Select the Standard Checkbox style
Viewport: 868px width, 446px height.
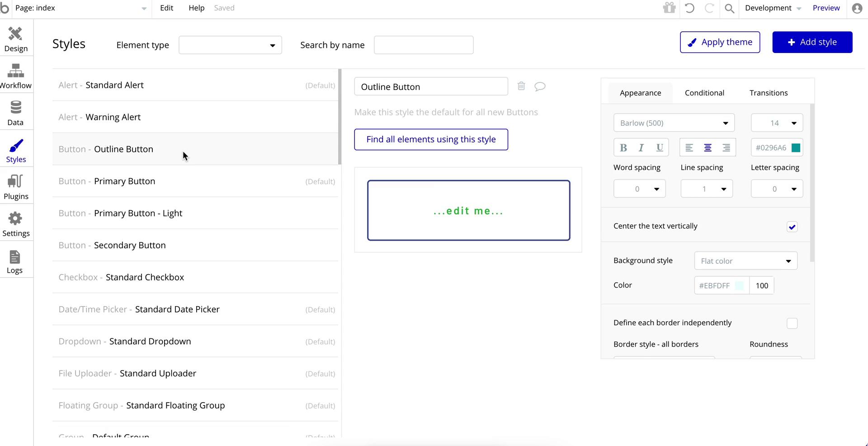coord(195,277)
